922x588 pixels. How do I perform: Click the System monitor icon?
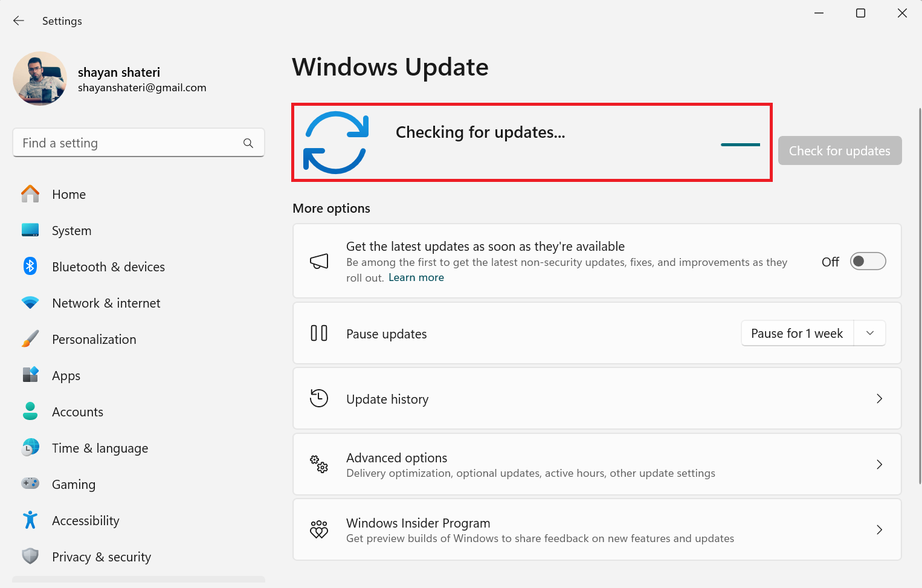(30, 230)
